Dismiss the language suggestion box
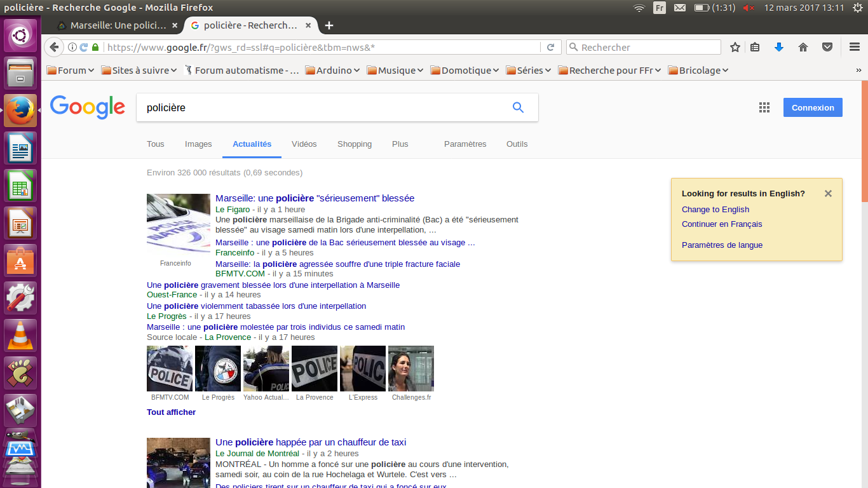The height and width of the screenshot is (488, 868). coord(828,194)
